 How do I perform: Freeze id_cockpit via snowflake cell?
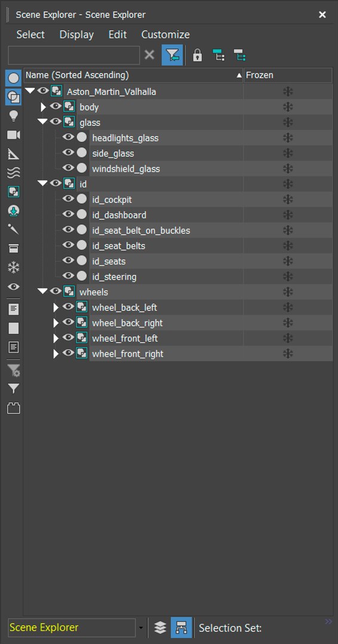(x=288, y=200)
